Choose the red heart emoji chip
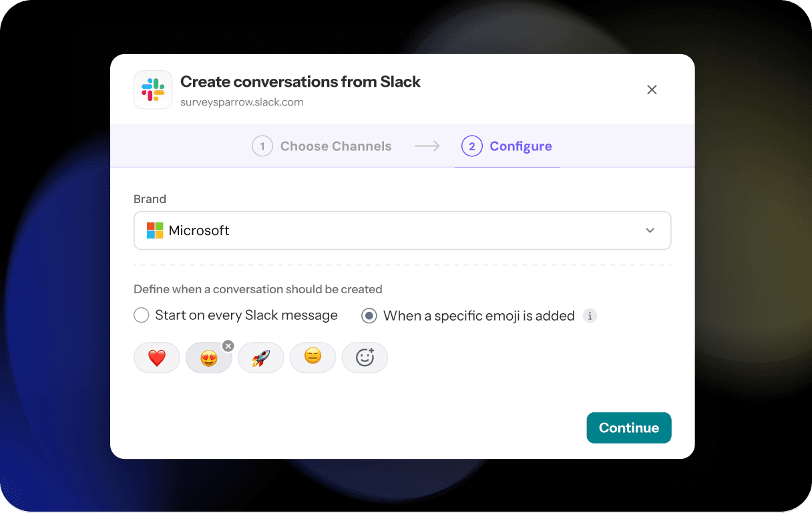 tap(157, 358)
